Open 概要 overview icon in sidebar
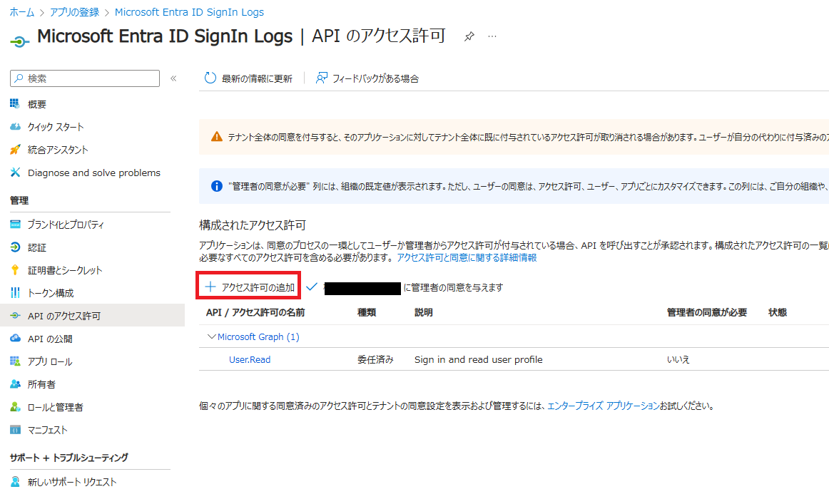 pyautogui.click(x=15, y=103)
